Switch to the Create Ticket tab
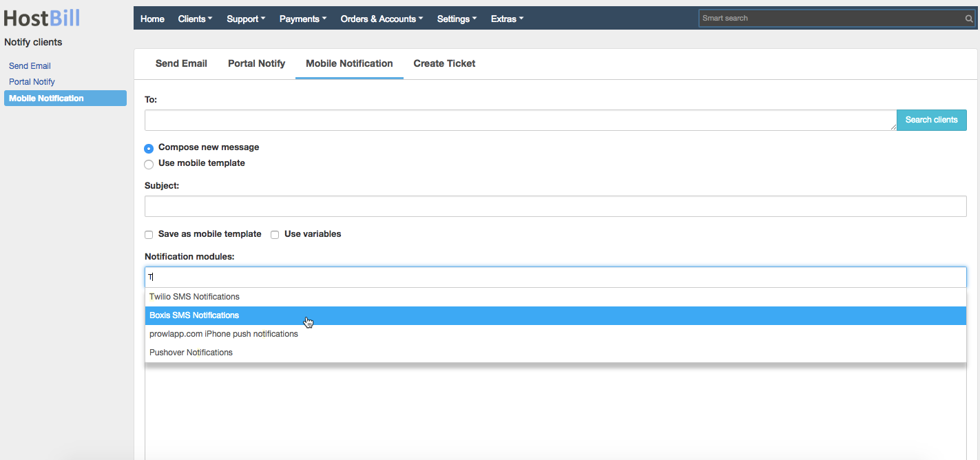Image resolution: width=980 pixels, height=460 pixels. 444,63
